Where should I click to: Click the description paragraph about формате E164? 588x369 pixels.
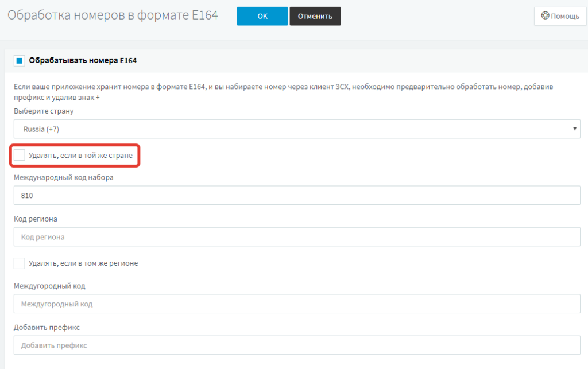coord(283,92)
